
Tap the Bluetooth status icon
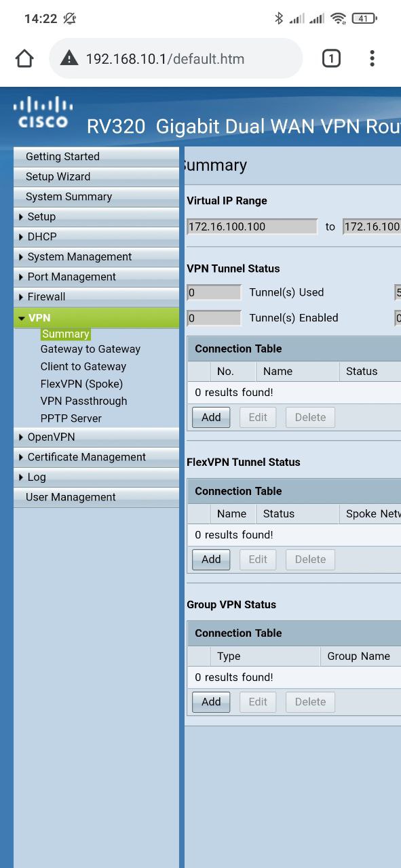pos(278,18)
